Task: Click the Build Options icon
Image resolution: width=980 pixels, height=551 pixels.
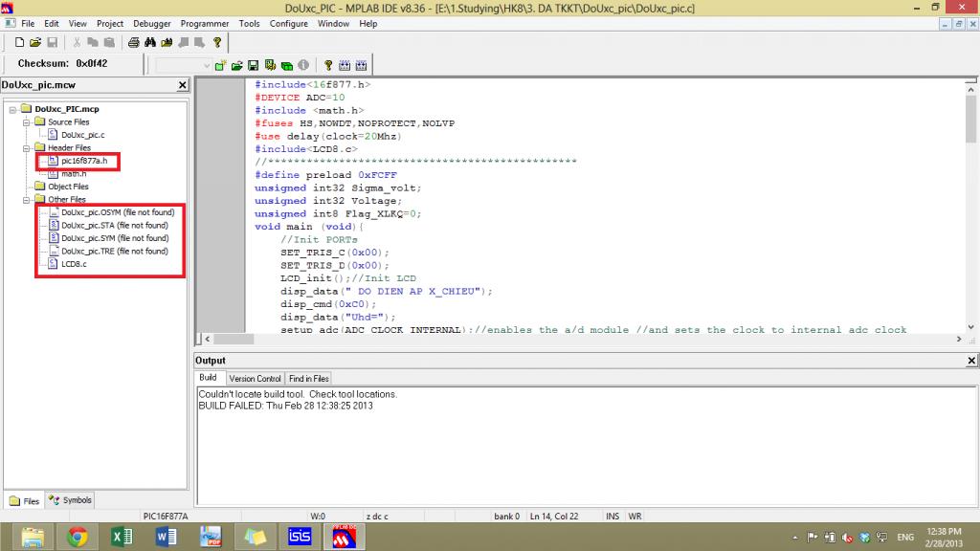Action: pos(270,65)
